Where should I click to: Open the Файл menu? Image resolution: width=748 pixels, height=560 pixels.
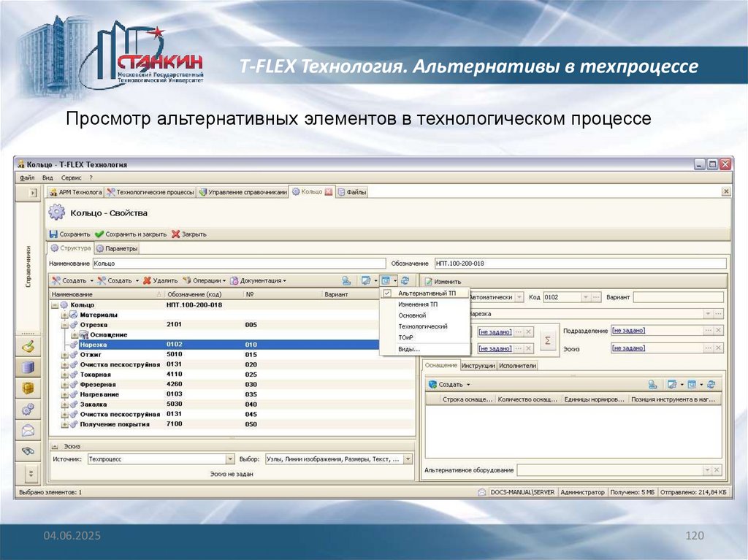[27, 178]
